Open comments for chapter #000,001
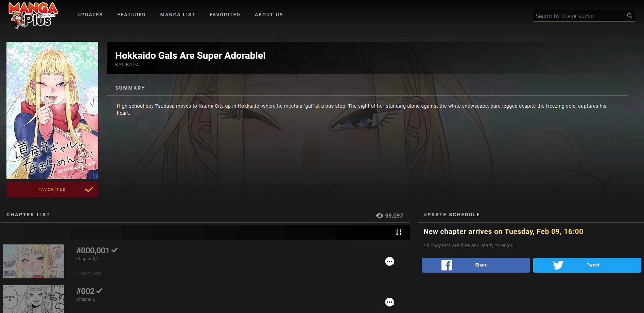Screen dimensions: 644x313 click(x=389, y=261)
